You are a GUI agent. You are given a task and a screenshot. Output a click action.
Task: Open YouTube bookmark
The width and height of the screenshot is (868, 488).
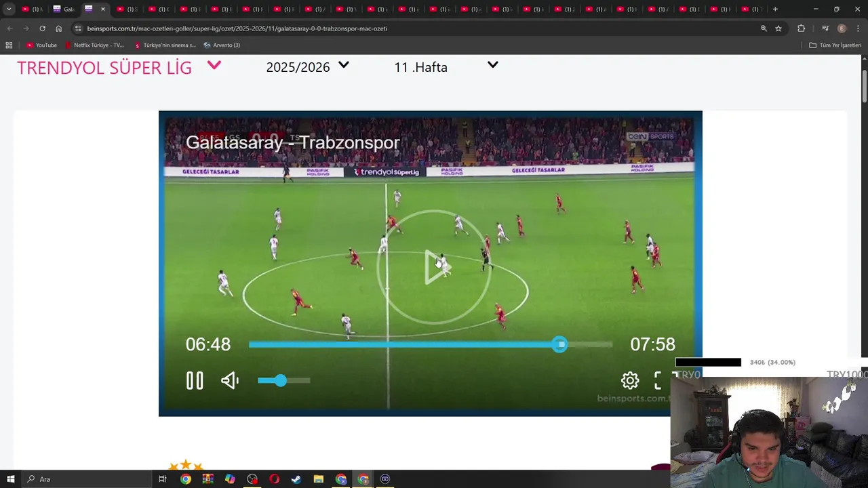coord(41,45)
